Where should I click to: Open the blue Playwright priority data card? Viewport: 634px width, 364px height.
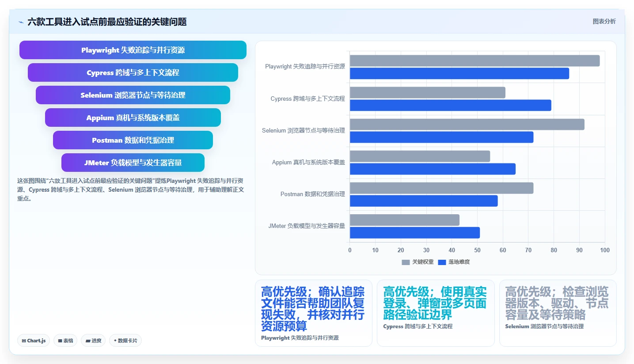[x=314, y=313]
